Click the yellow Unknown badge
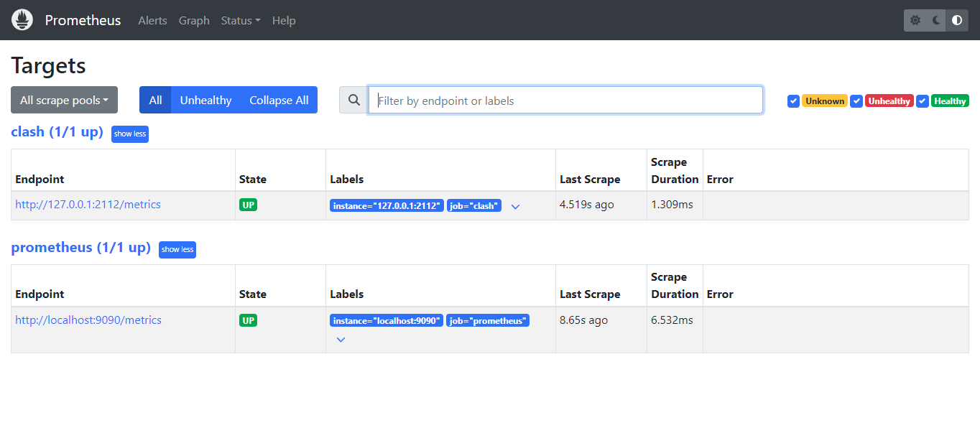This screenshot has height=433, width=980. tap(825, 101)
